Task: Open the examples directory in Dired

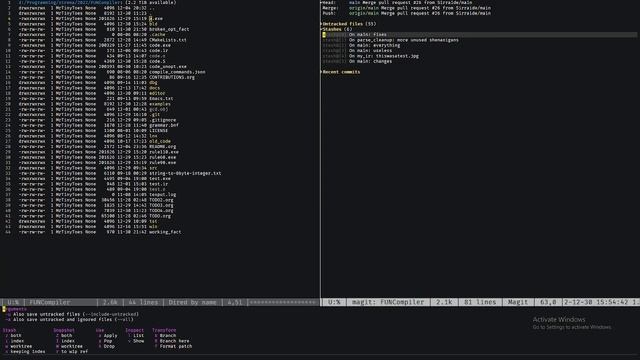Action: (160, 104)
